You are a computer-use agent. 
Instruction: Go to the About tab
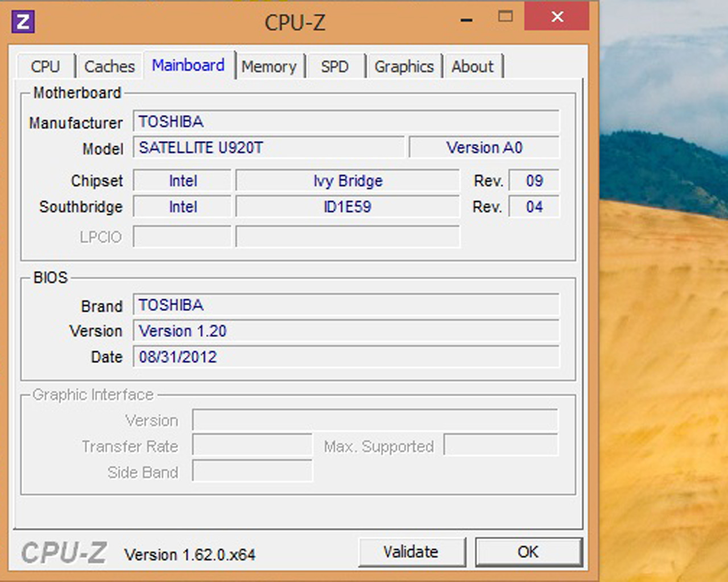pos(472,66)
